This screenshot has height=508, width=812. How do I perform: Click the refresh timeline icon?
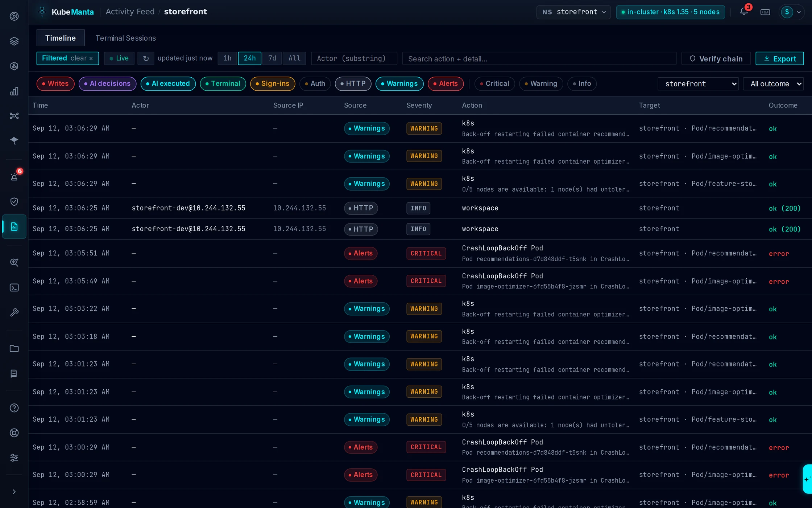point(146,58)
